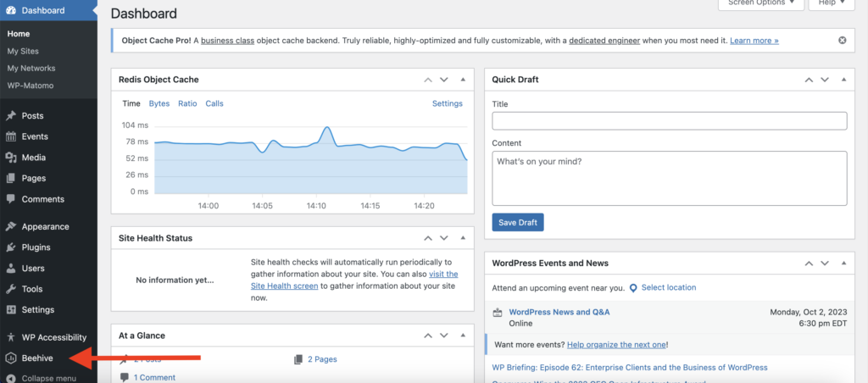The height and width of the screenshot is (383, 868).
Task: Open WordPress News and Q&A event
Action: click(x=559, y=312)
